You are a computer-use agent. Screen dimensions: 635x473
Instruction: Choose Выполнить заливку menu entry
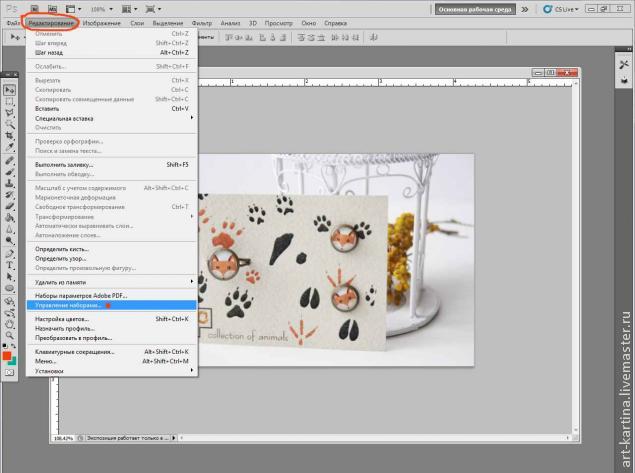point(111,164)
